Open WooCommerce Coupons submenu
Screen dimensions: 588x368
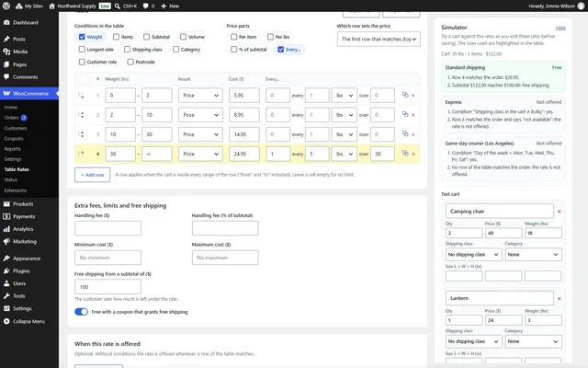(14, 139)
